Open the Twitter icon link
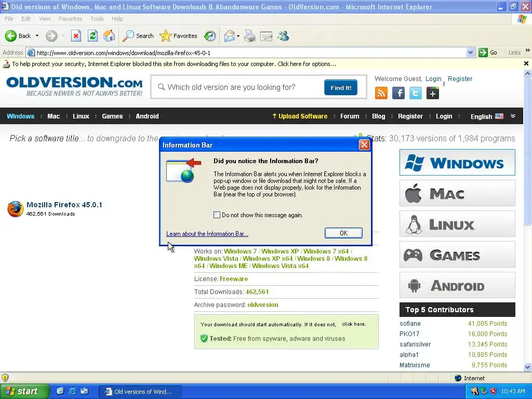Viewport: 532px width, 399px height. tap(415, 93)
